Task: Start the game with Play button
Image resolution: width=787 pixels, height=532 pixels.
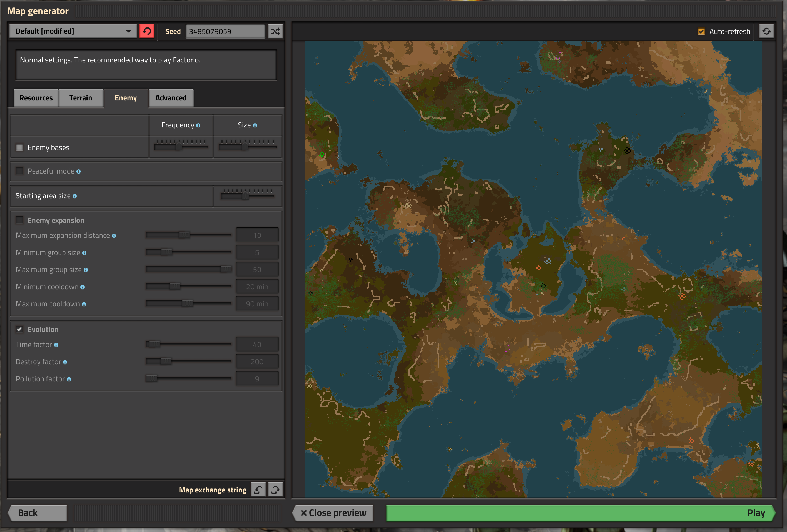Action: click(x=581, y=513)
